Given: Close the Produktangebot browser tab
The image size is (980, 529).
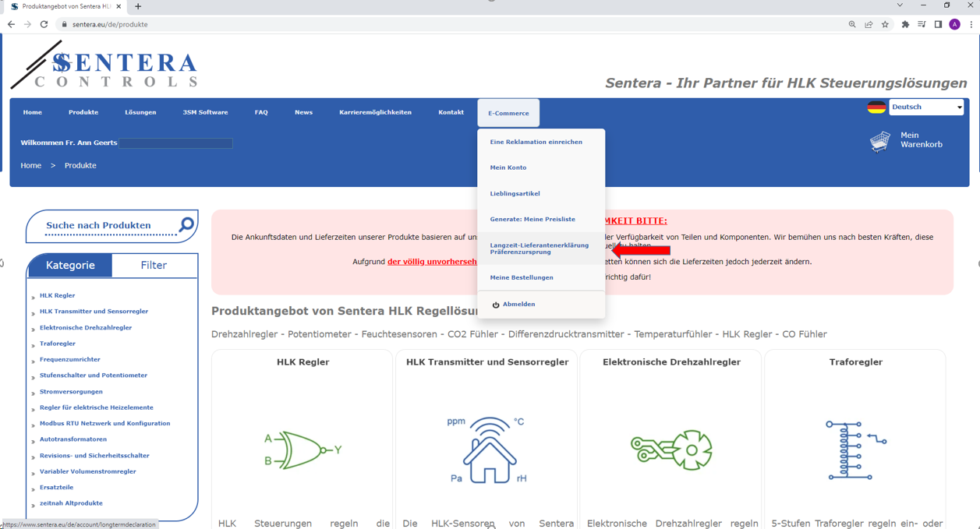Looking at the screenshot, I should pyautogui.click(x=119, y=6).
